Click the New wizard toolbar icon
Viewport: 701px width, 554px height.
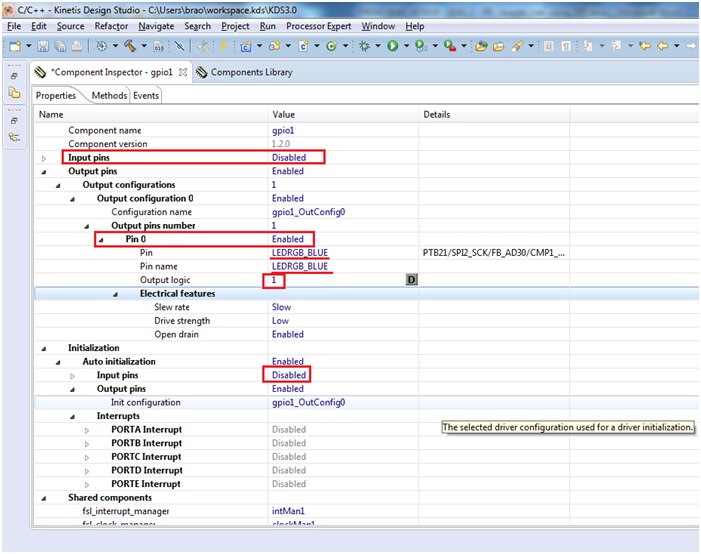pos(16,46)
